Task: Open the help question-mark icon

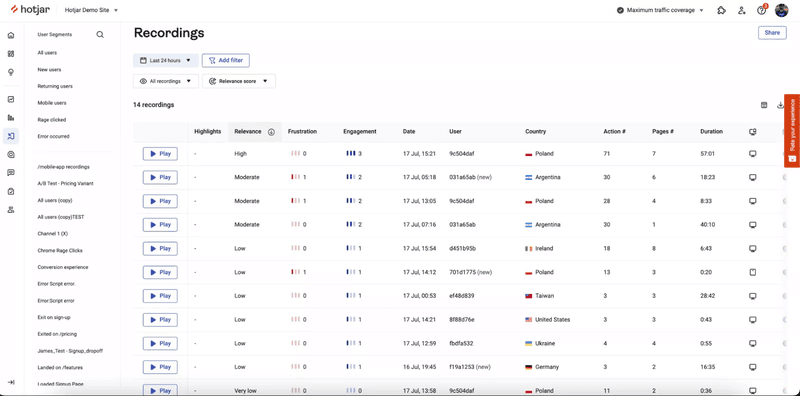Action: point(761,10)
